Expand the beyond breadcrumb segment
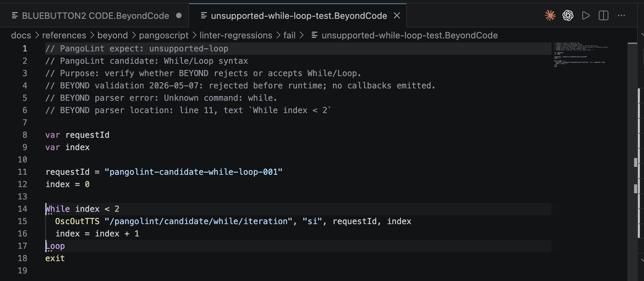This screenshot has height=281, width=644. point(113,35)
